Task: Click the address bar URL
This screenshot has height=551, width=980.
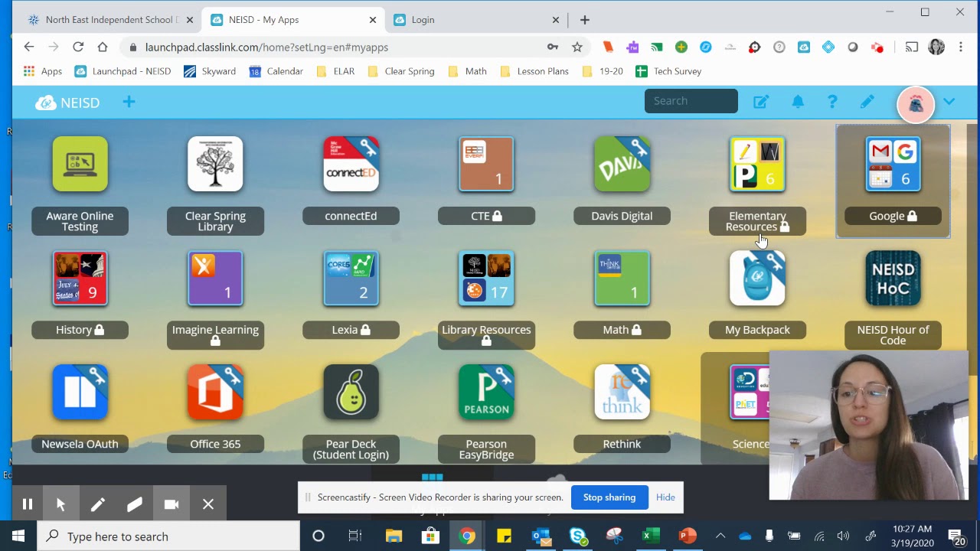Action: point(266,47)
